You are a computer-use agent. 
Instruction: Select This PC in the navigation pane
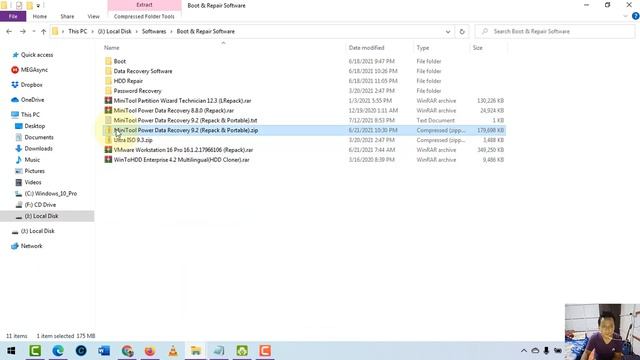30,115
